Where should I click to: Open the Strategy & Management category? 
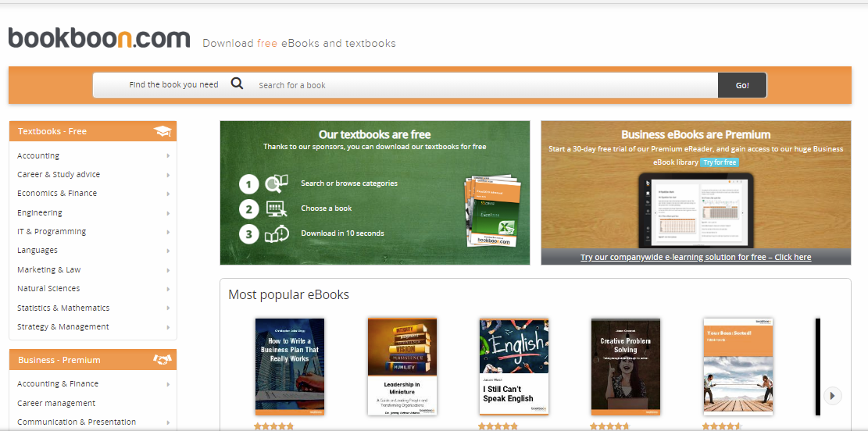pos(63,327)
